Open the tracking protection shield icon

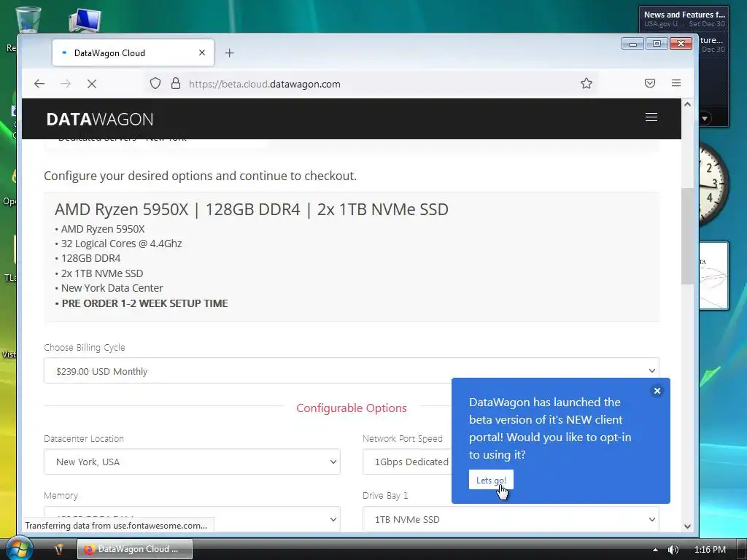click(155, 83)
